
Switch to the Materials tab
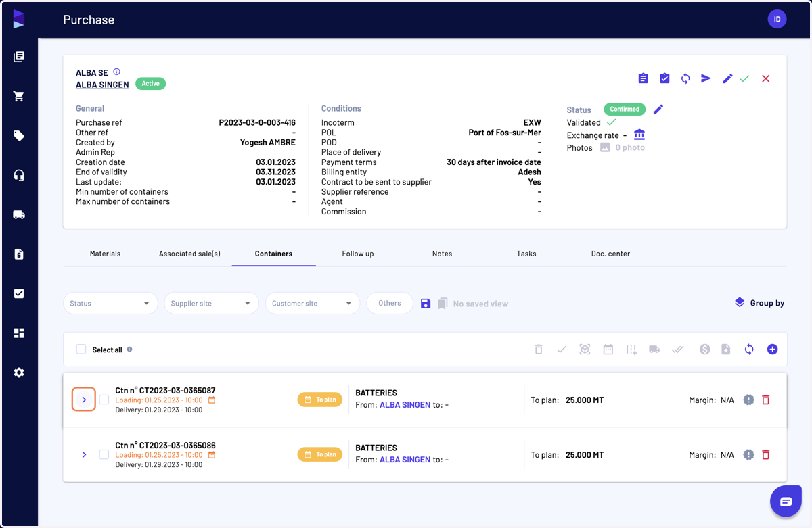[x=105, y=254]
